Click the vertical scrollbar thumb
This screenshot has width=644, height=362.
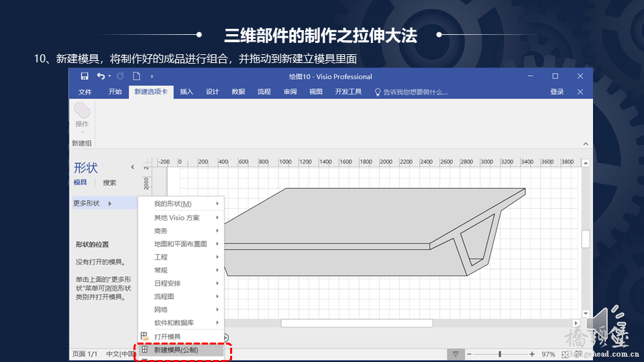[586, 239]
